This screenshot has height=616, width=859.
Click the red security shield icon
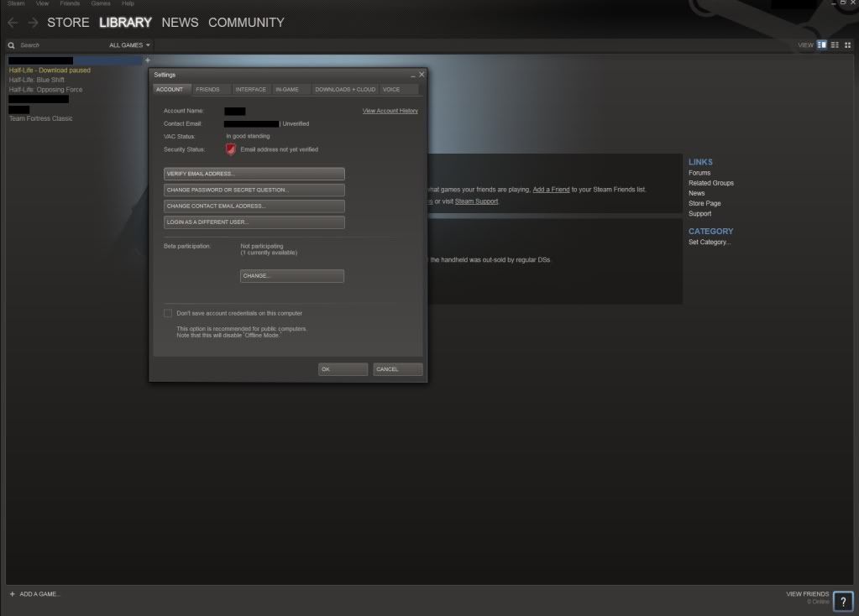pos(231,149)
